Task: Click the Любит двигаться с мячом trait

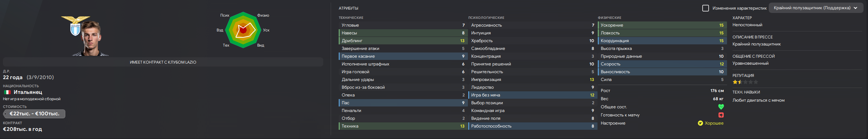Action: pos(758,100)
